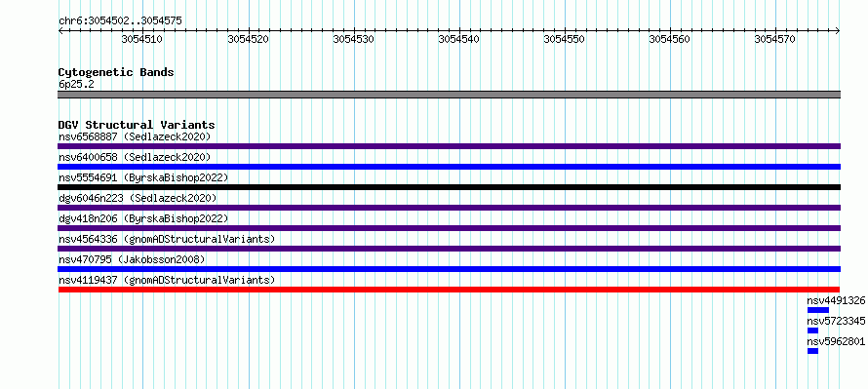Open the nsv6400658 (Sedlazeck2020) variant label

point(135,157)
